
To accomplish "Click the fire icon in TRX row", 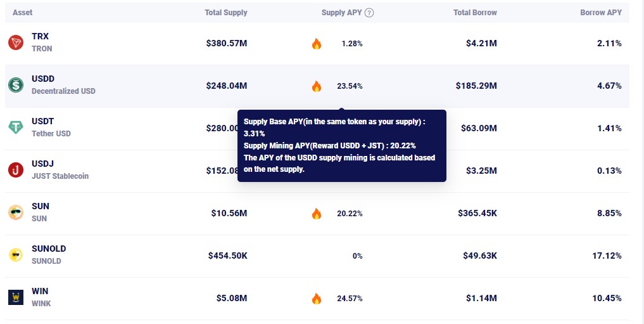I will (x=317, y=44).
